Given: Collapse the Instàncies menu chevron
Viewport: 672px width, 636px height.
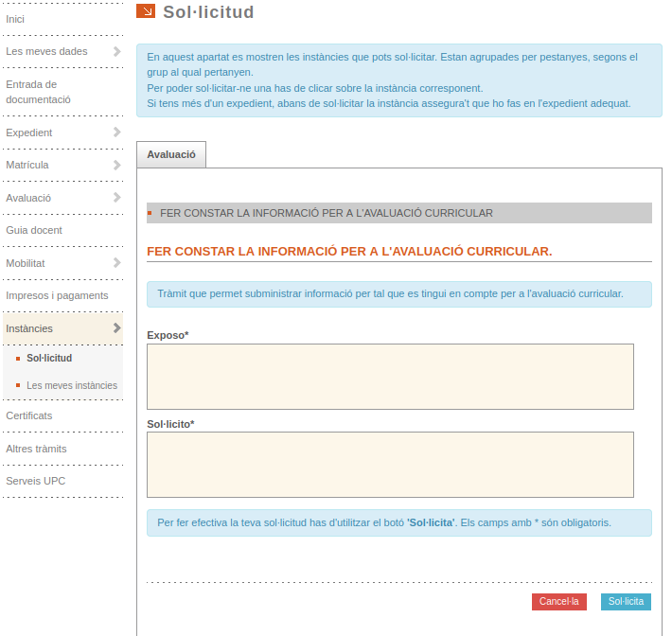Looking at the screenshot, I should tap(116, 328).
